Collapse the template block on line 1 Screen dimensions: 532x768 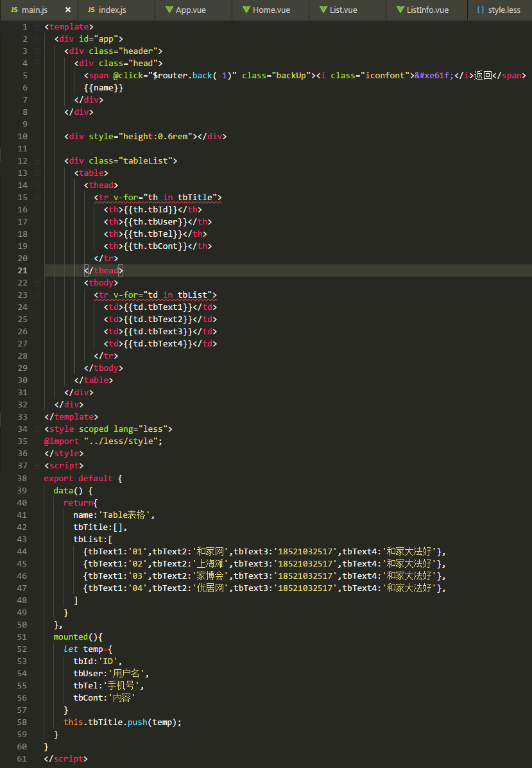pyautogui.click(x=37, y=27)
